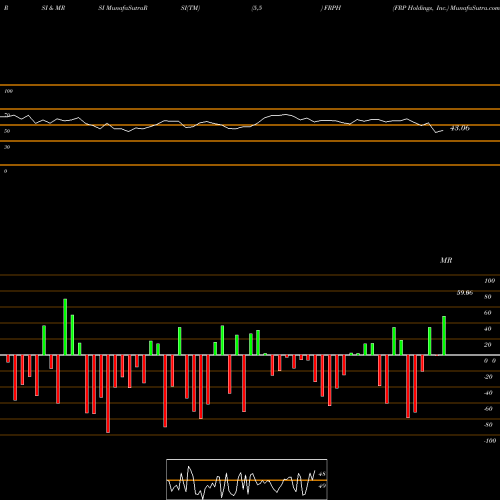Click the MR panel title label
The height and width of the screenshot is (500, 500).
446,260
